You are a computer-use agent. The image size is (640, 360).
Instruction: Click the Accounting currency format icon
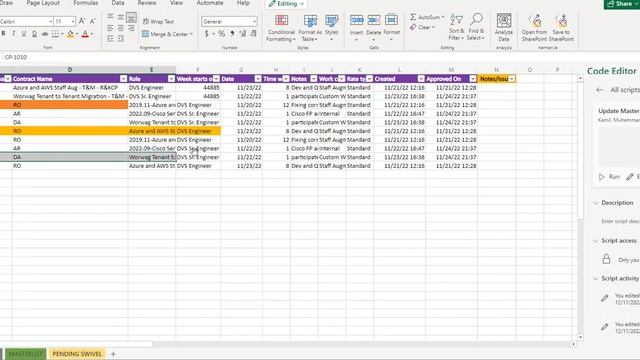[207, 33]
